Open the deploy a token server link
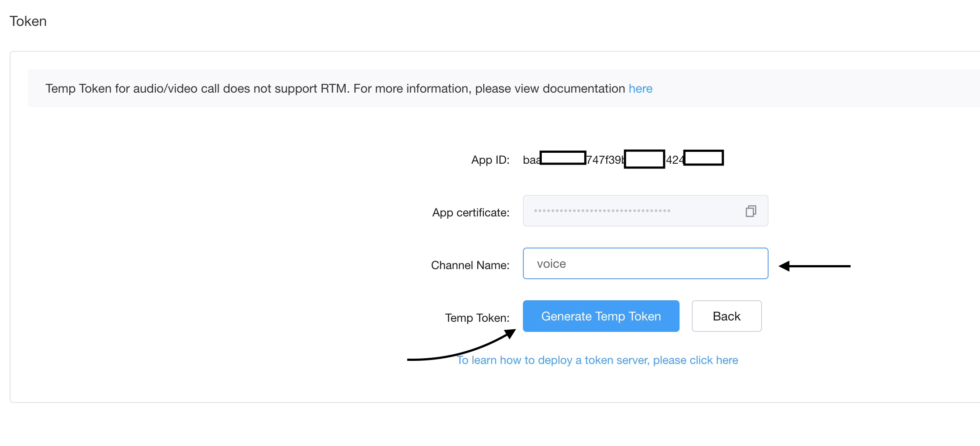The height and width of the screenshot is (446, 980). (597, 360)
